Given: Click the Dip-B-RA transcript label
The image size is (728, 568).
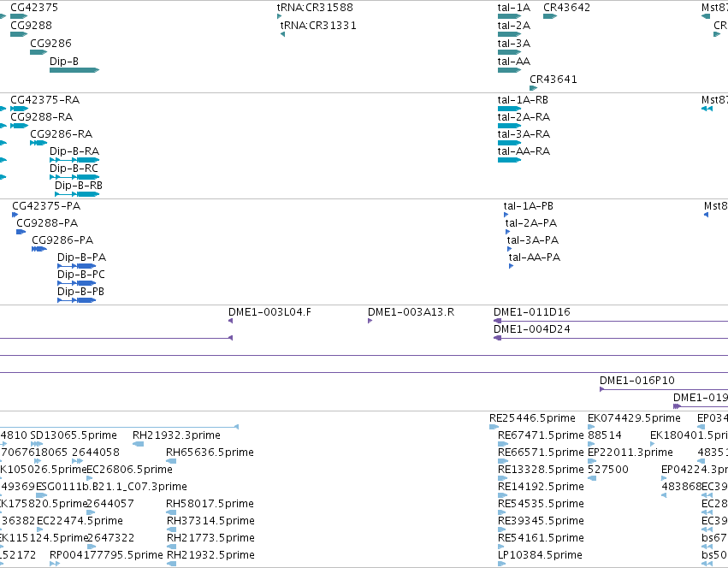Looking at the screenshot, I should point(74,151).
